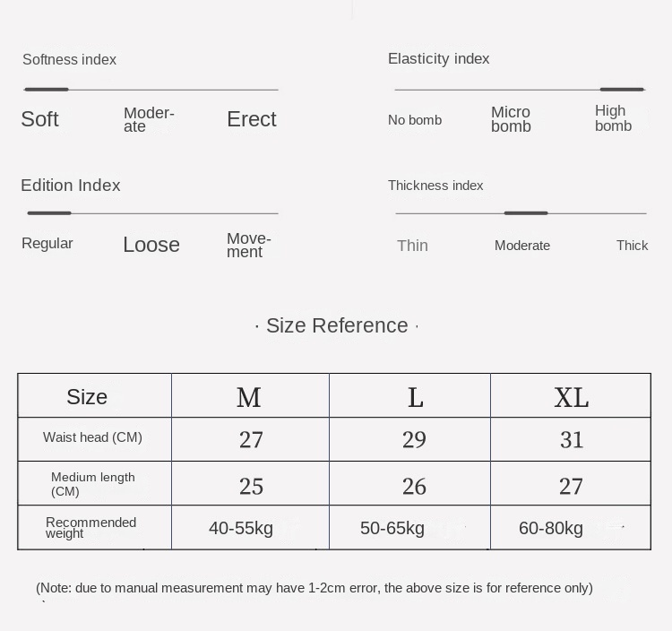Click the 50-65kg recommended weight cell
The width and height of the screenshot is (672, 631).
tap(392, 528)
